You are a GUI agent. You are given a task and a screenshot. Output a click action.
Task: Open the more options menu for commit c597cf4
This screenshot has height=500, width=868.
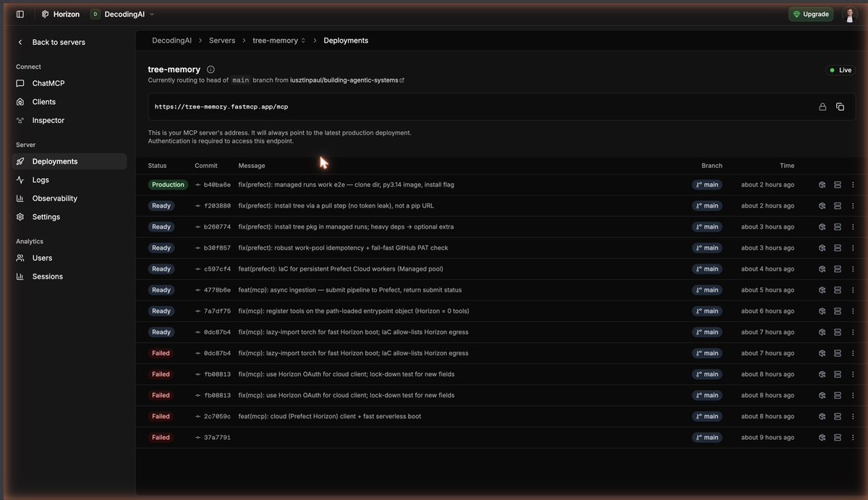pyautogui.click(x=853, y=268)
